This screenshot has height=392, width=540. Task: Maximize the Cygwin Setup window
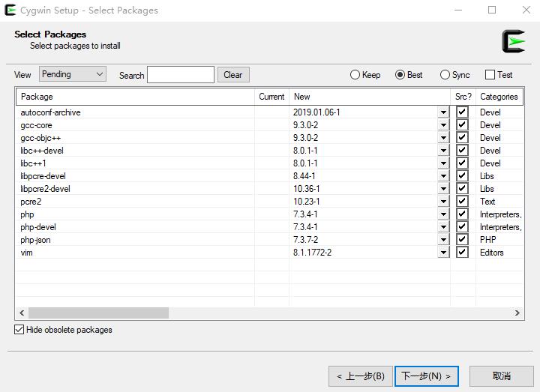tap(492, 10)
